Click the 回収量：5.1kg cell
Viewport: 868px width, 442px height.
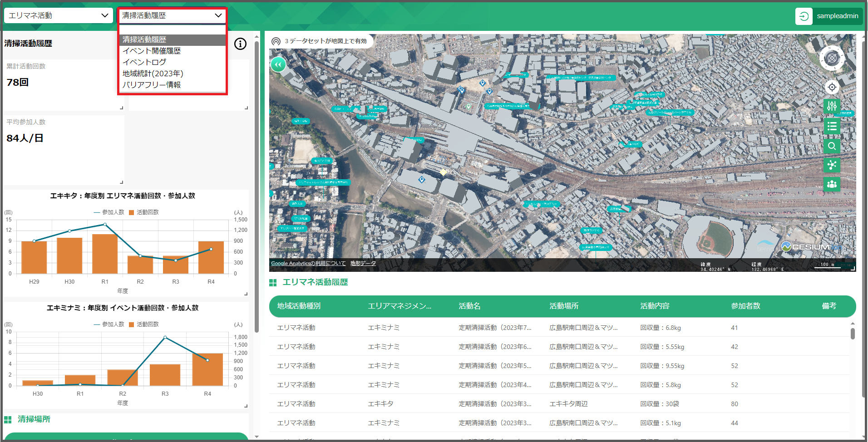pyautogui.click(x=661, y=423)
